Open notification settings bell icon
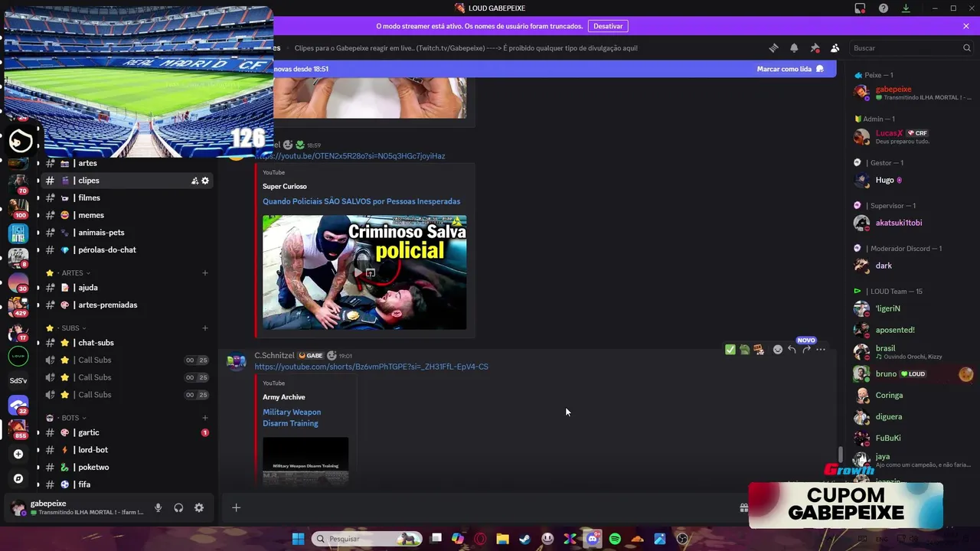980x551 pixels. click(794, 48)
